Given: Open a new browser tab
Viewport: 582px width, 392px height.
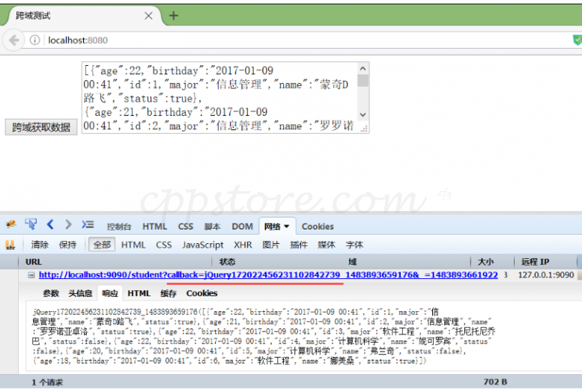Looking at the screenshot, I should pos(174,15).
